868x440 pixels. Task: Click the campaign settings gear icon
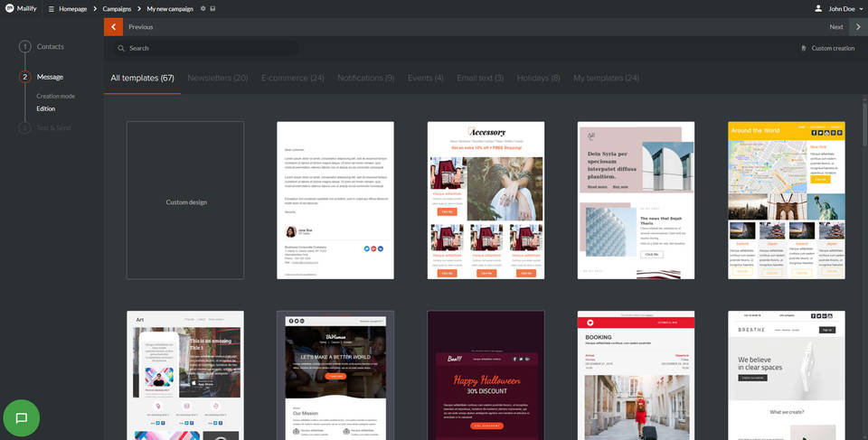click(203, 9)
